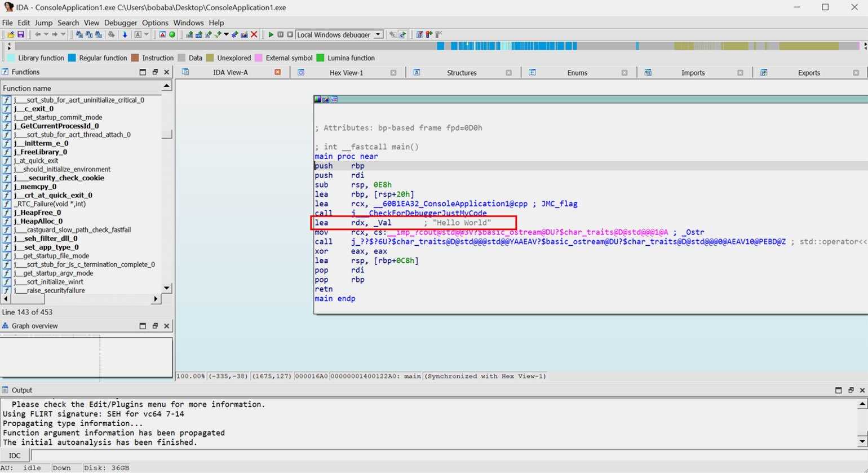Select j_HeapAlloc_0 in the functions list

pyautogui.click(x=38, y=221)
